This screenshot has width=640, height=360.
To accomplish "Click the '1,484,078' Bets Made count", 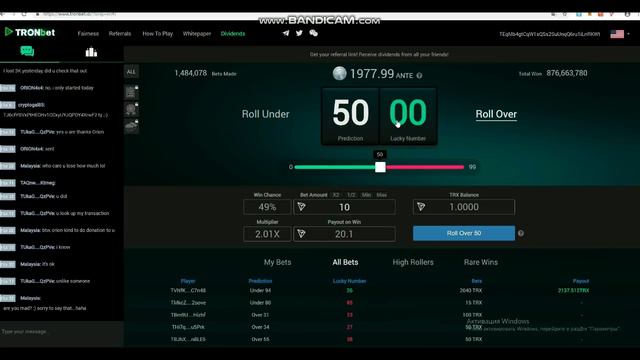I will point(191,73).
